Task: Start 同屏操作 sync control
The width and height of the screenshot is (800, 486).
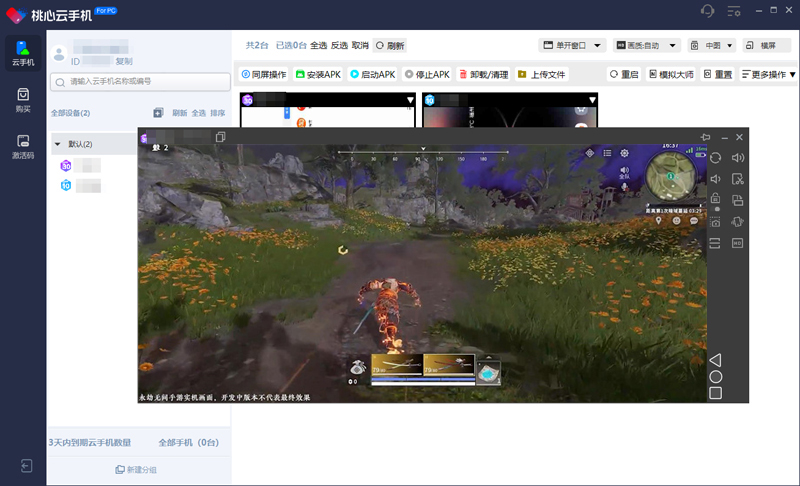Action: point(264,74)
